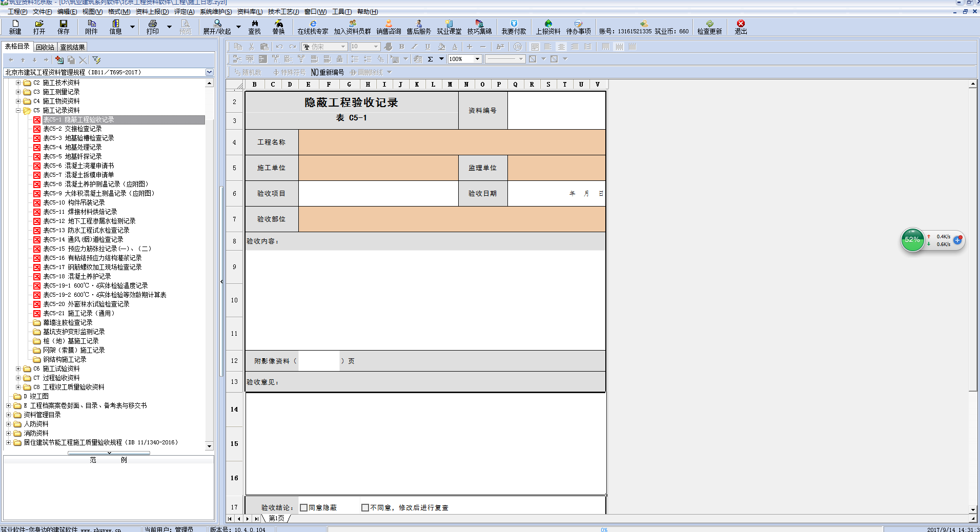Collapse the C5 施工记录资料 folder
The width and height of the screenshot is (980, 532).
point(18,110)
